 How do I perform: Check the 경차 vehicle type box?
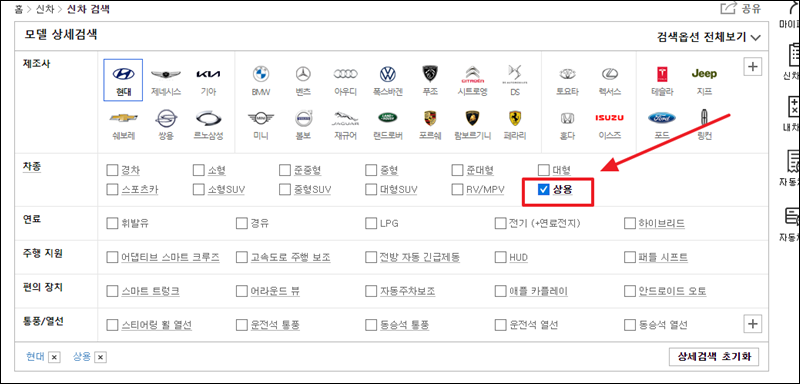[x=112, y=169]
